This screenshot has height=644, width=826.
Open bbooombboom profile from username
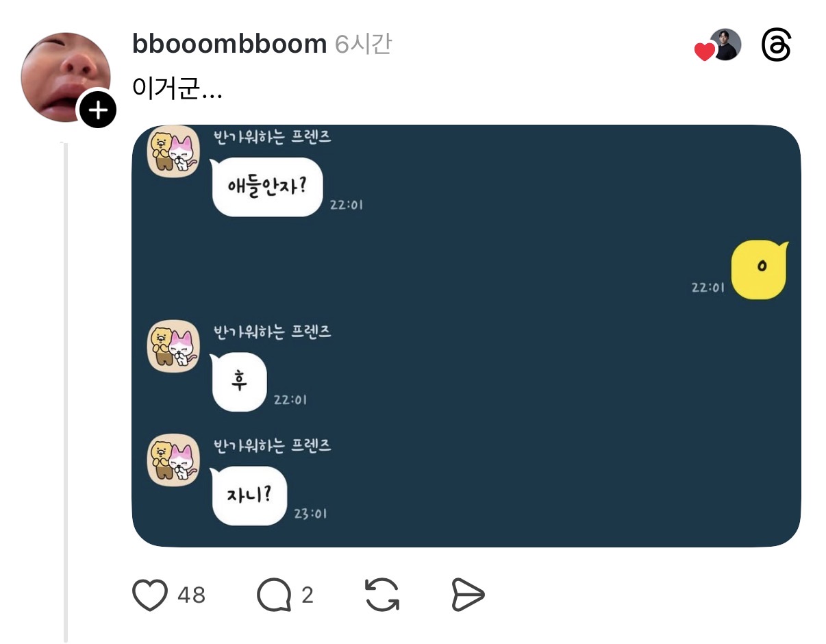pos(229,45)
